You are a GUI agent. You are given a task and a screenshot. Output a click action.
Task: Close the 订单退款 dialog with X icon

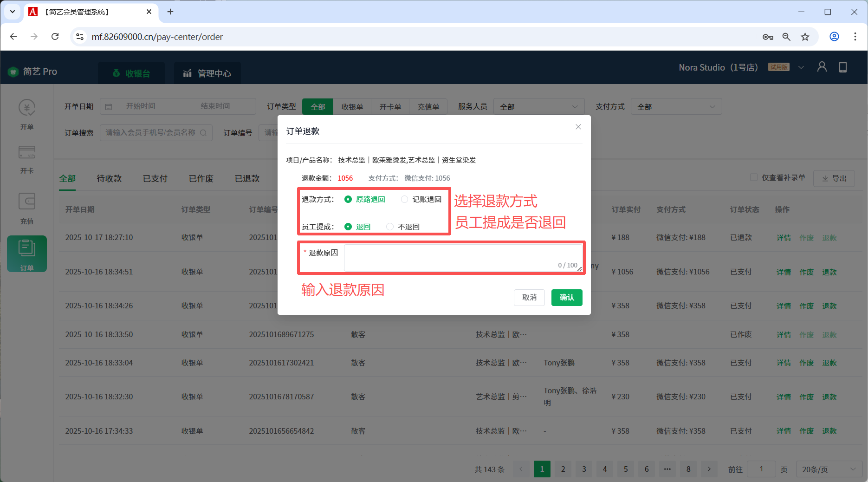tap(578, 127)
